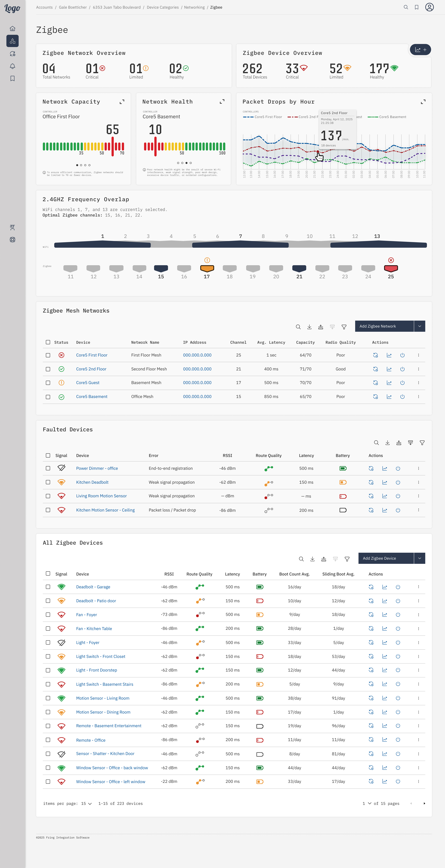
Task: Open the home icon in sidebar
Action: [13, 29]
